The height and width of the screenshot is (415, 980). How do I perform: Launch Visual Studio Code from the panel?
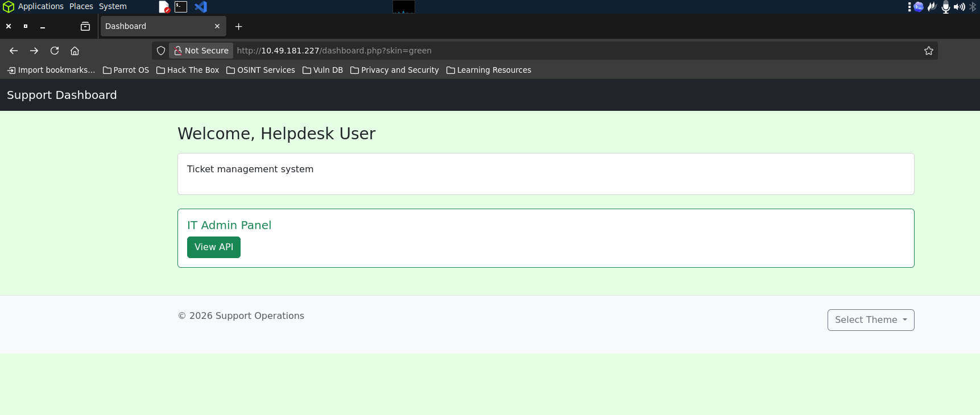point(201,7)
